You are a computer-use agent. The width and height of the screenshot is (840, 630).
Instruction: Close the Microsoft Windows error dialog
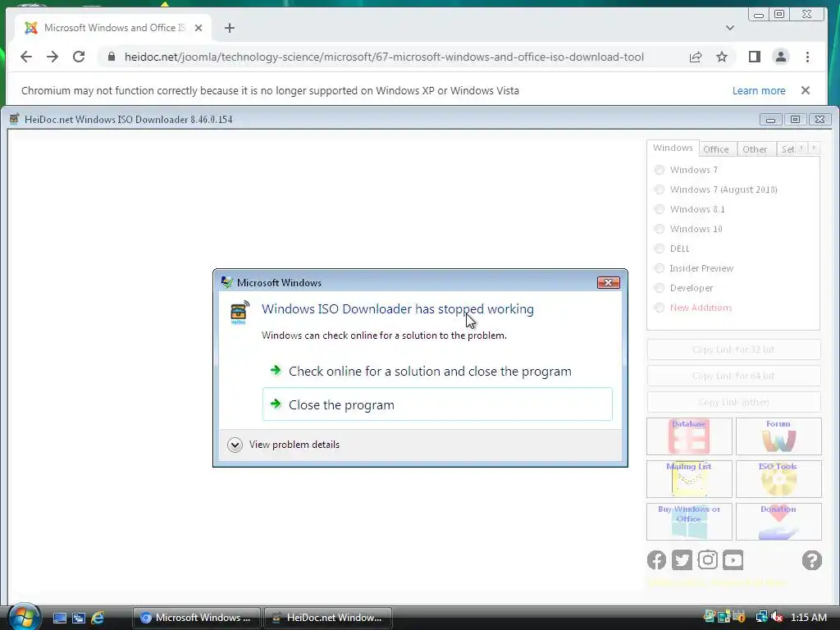[x=608, y=282]
